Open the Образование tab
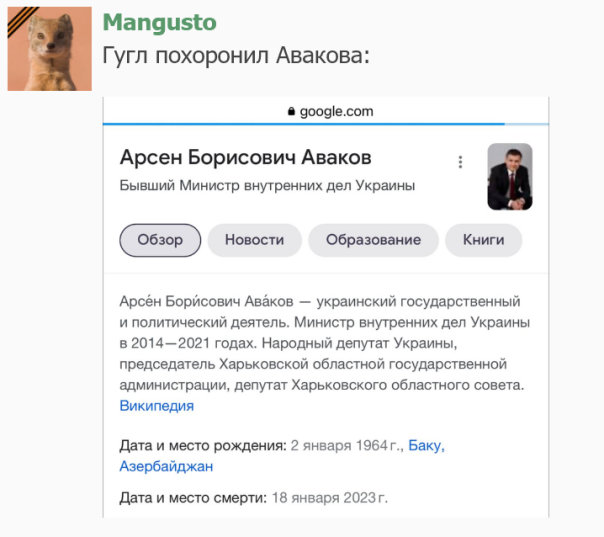 click(373, 240)
